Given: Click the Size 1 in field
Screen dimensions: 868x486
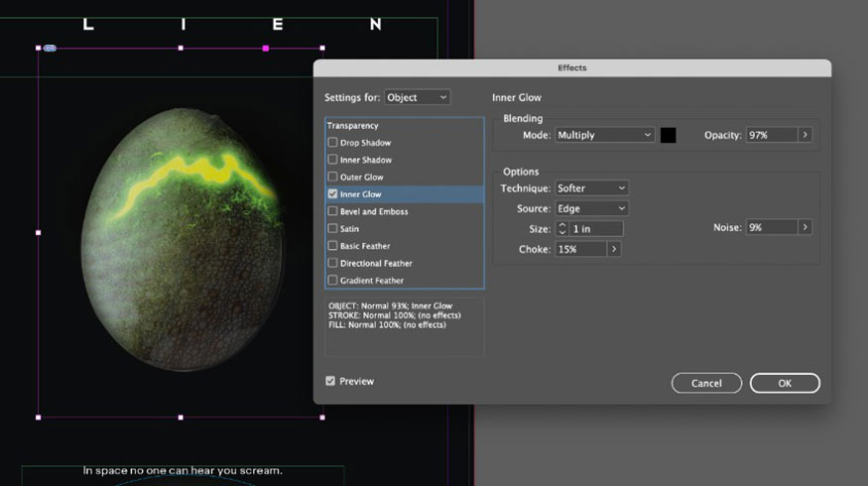Looking at the screenshot, I should [x=596, y=228].
